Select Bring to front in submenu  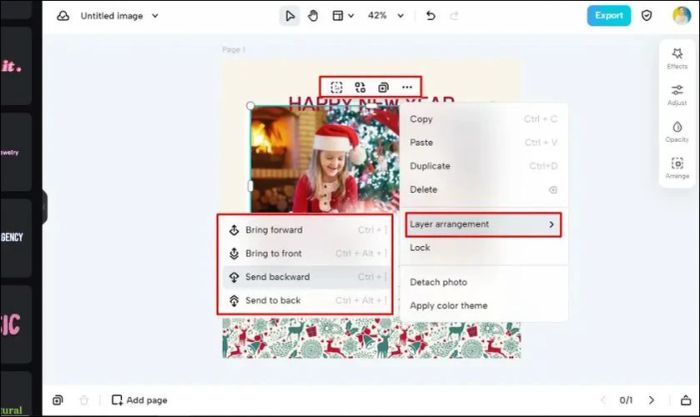coord(306,254)
